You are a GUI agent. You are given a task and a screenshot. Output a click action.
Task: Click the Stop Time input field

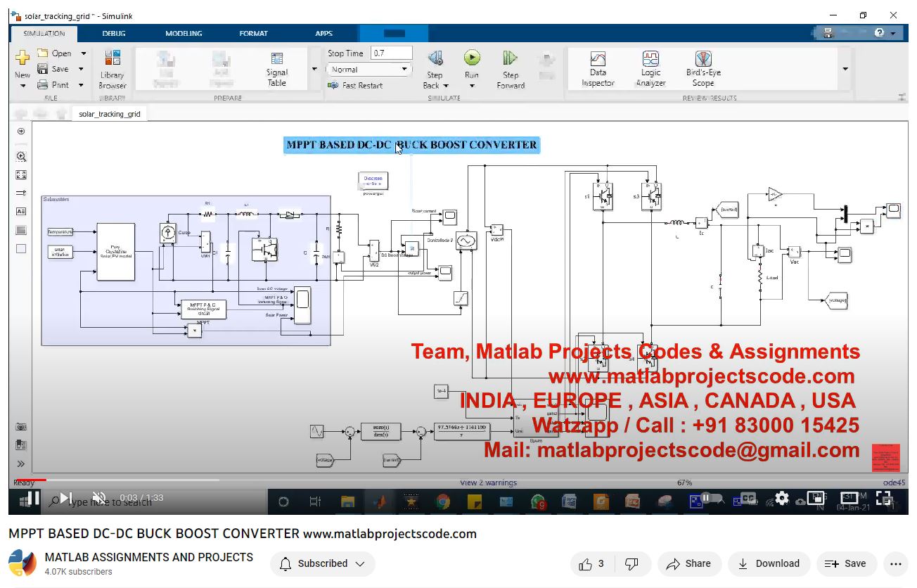pos(391,53)
